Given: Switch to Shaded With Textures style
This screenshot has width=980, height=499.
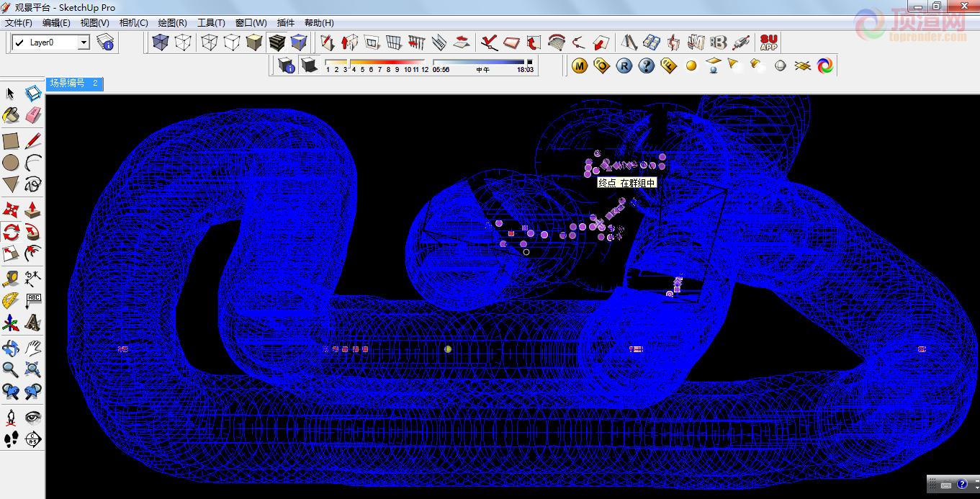Looking at the screenshot, I should [277, 42].
